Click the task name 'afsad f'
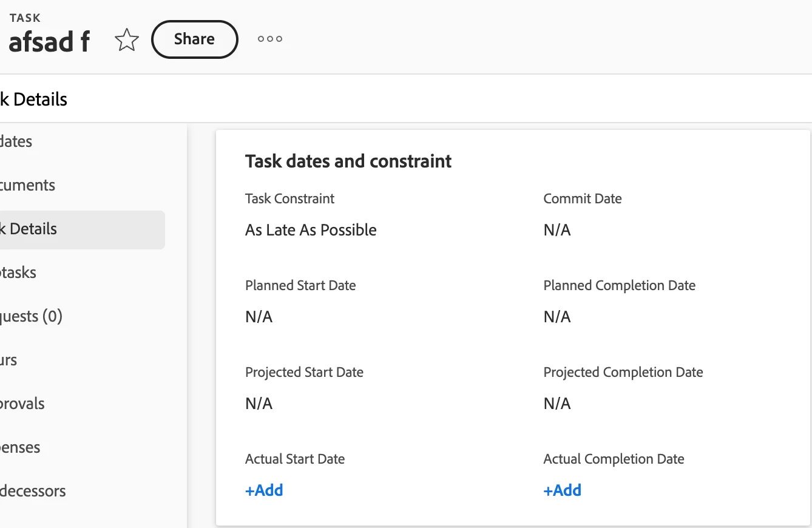Viewport: 812px width, 528px height. click(x=49, y=41)
